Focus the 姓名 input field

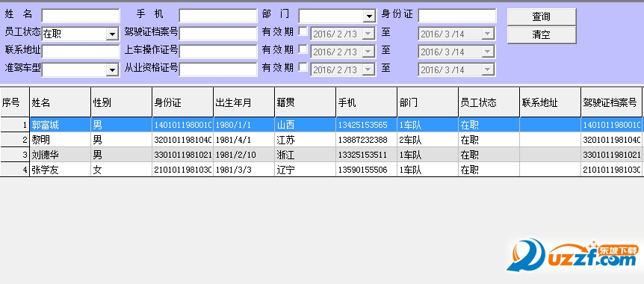click(x=81, y=16)
